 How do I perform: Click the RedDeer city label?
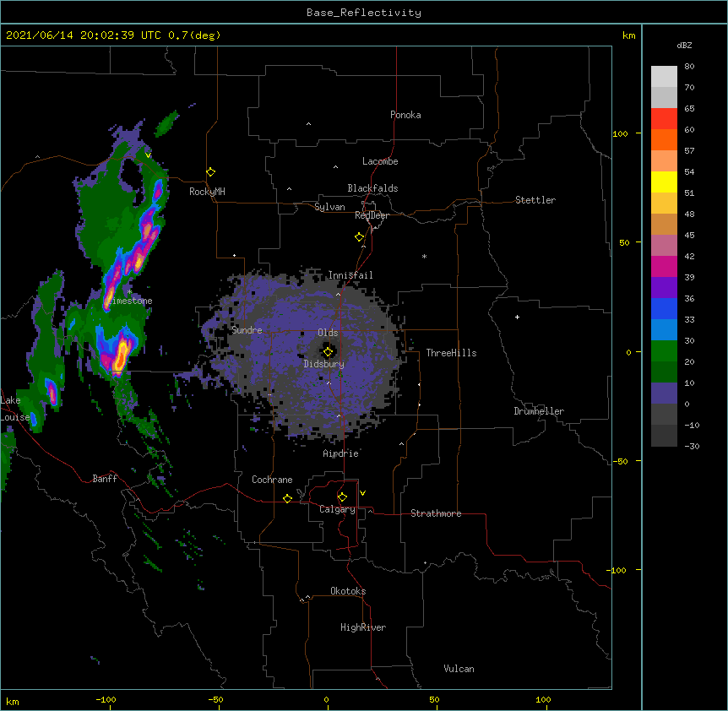[x=372, y=215]
